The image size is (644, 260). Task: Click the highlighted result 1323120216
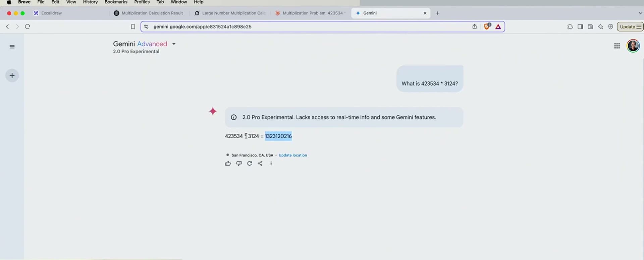point(278,136)
